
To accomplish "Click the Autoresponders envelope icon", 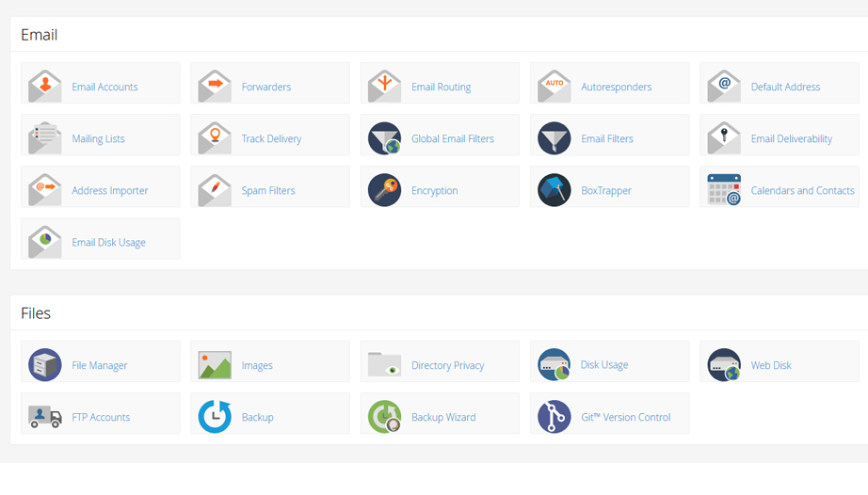I will click(x=554, y=87).
